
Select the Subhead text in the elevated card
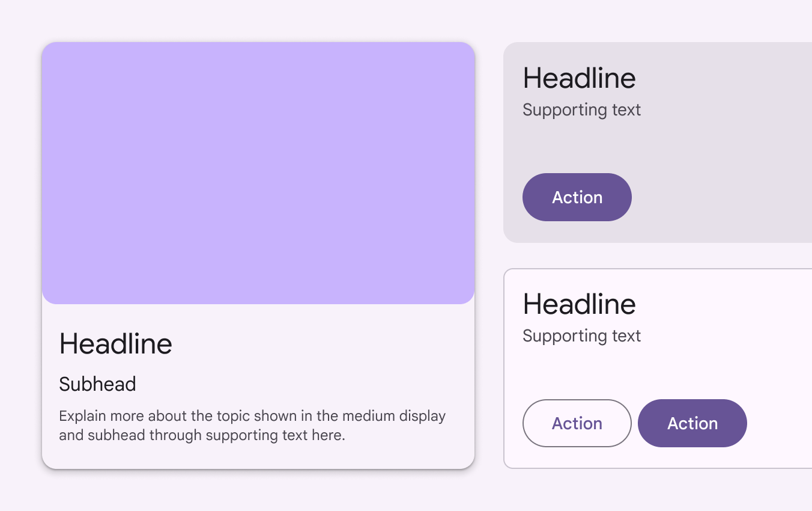(97, 384)
